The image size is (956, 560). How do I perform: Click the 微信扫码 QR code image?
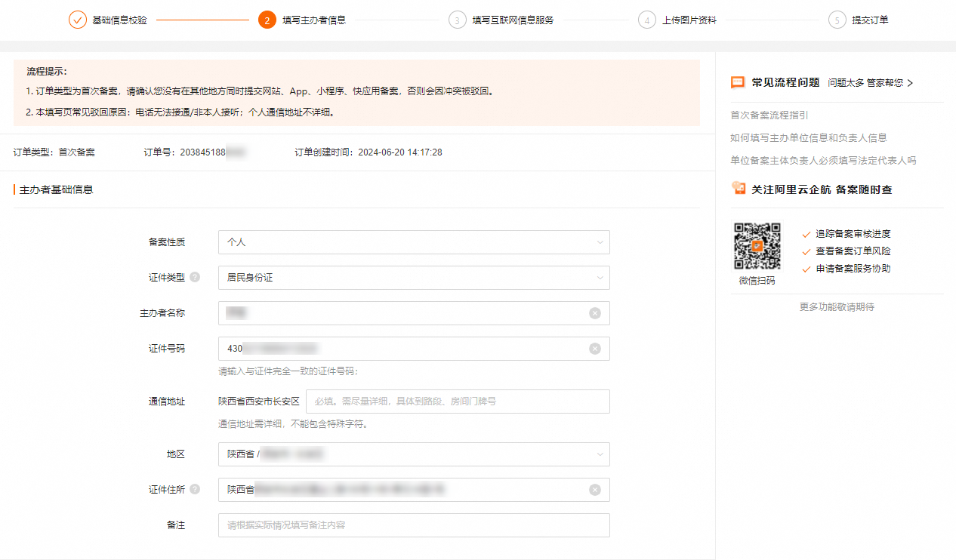(757, 246)
